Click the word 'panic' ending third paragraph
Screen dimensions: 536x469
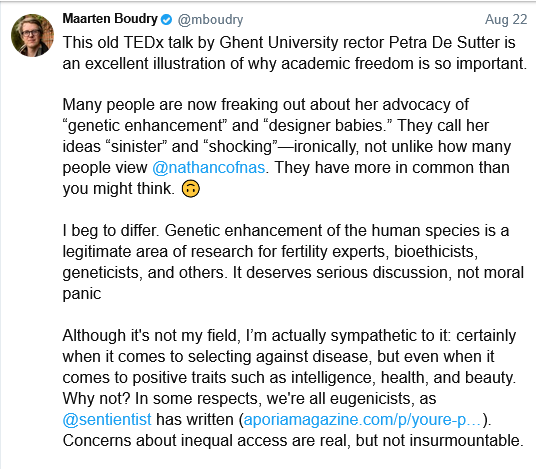(x=82, y=294)
